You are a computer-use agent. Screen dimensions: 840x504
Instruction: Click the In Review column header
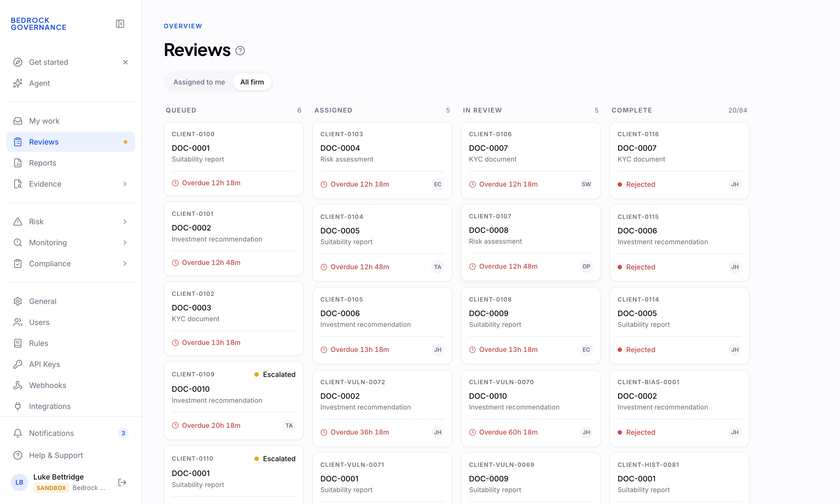pos(482,110)
